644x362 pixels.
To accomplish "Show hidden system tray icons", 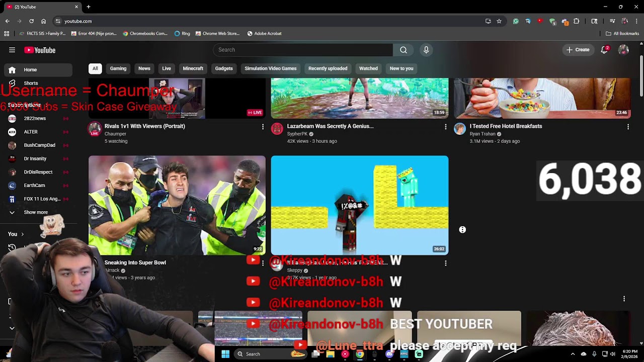I will click(x=573, y=354).
